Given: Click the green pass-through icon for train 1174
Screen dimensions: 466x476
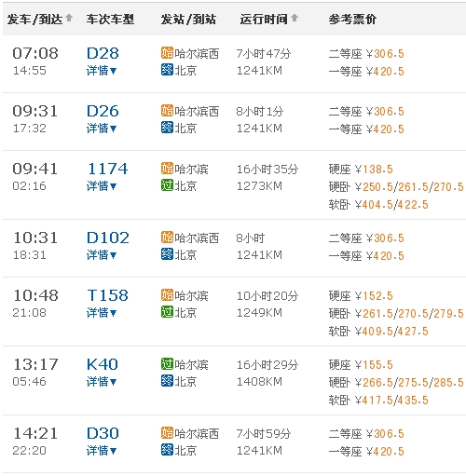Looking at the screenshot, I should click(x=167, y=185).
